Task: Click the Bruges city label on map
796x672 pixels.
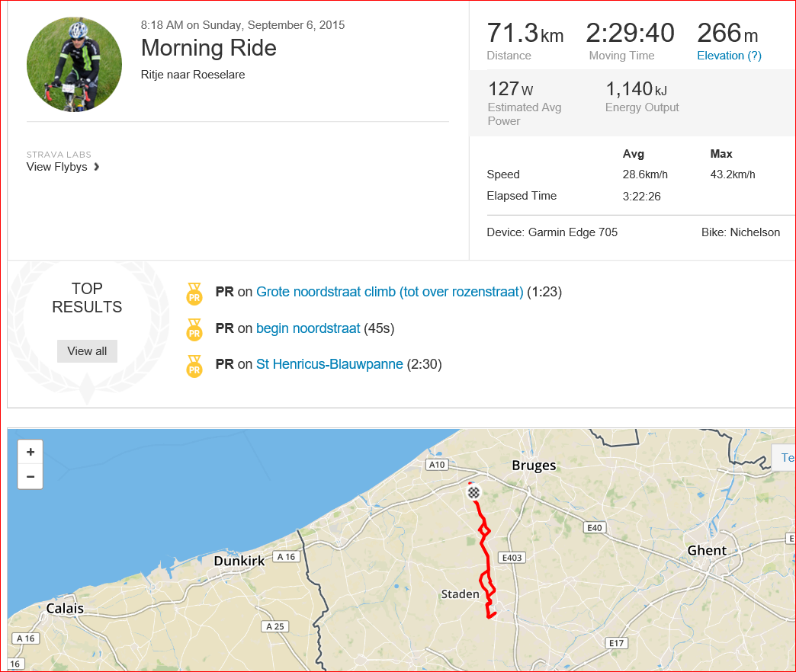Action: (x=534, y=465)
